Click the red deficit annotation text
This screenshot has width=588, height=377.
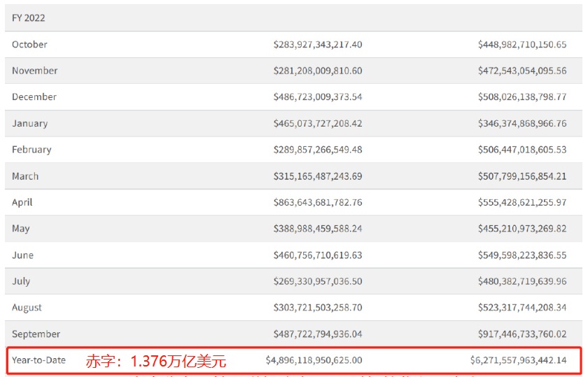(x=155, y=362)
